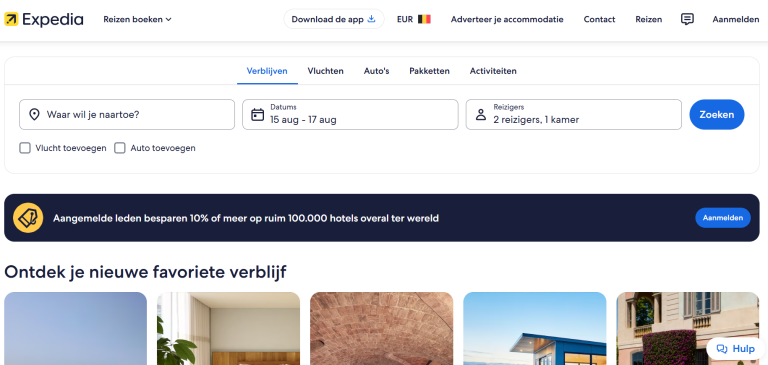Viewport: 768px width, 365px height.
Task: Expand the Reizen boeken dropdown
Action: click(137, 19)
